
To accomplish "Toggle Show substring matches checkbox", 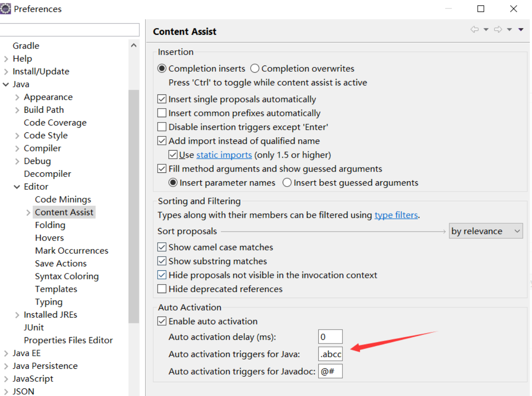I will click(x=162, y=261).
